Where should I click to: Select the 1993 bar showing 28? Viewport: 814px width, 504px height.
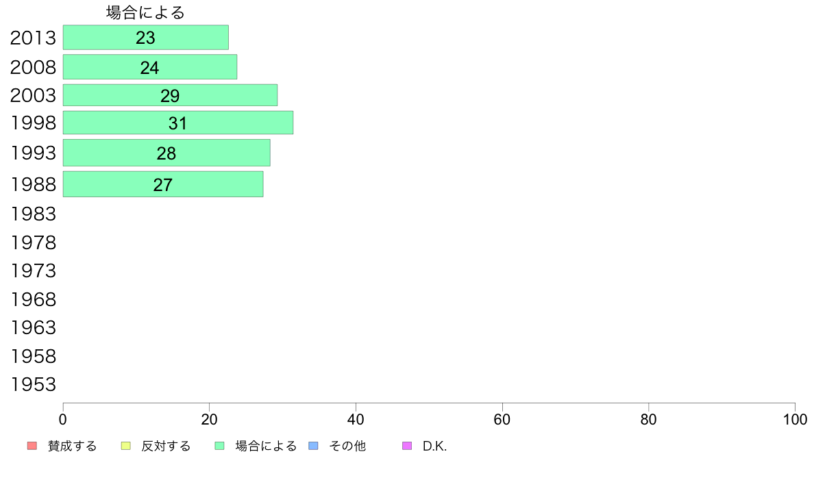tap(166, 153)
